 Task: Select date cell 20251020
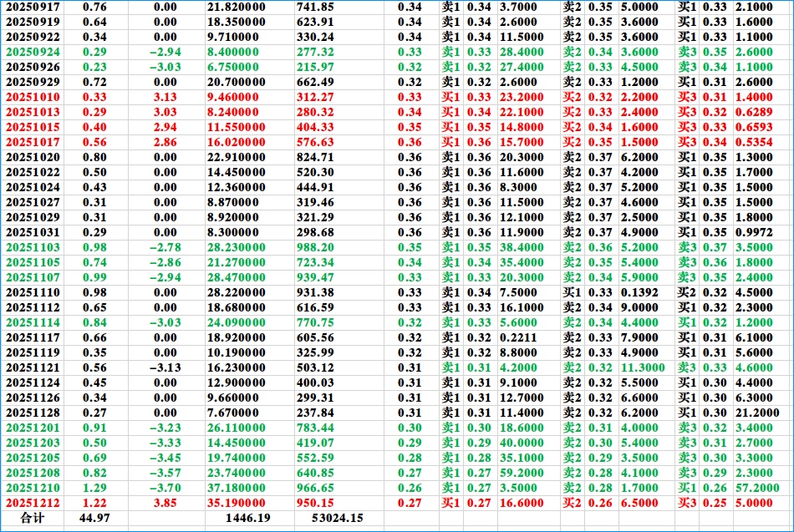[x=33, y=157]
